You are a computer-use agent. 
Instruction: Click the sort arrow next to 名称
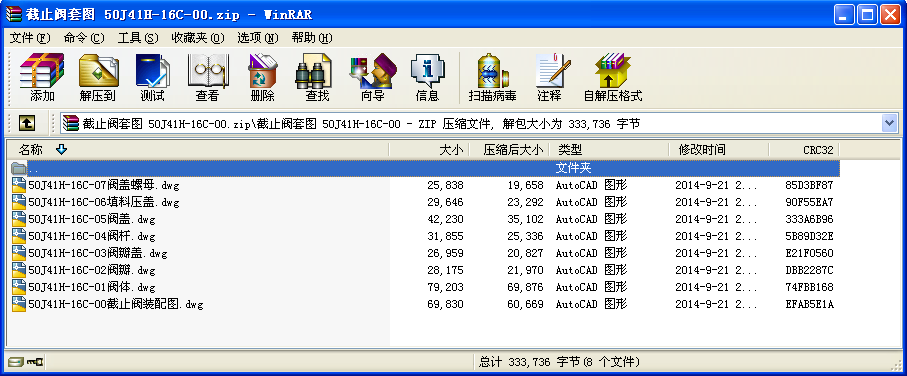click(61, 150)
